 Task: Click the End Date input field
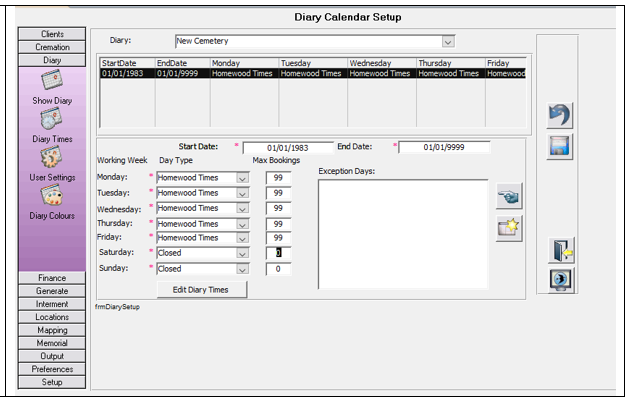click(444, 147)
